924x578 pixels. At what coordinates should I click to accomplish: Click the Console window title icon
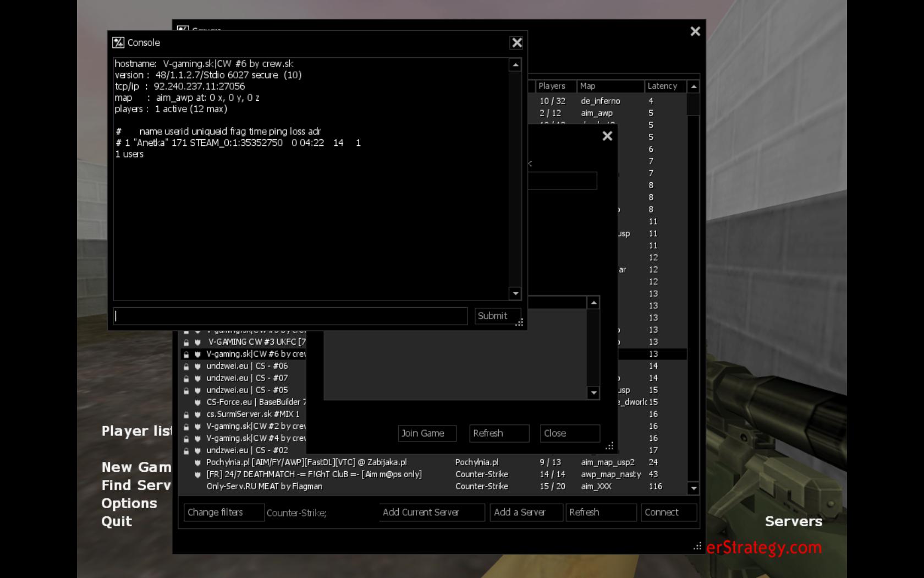coord(118,42)
